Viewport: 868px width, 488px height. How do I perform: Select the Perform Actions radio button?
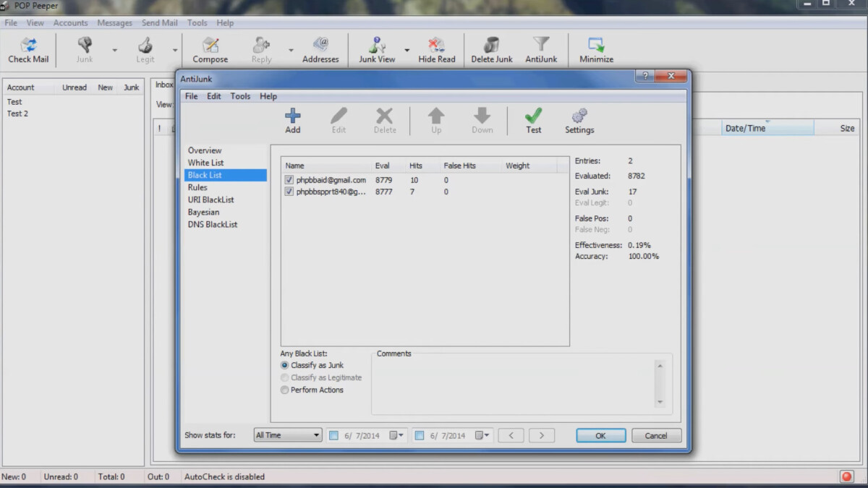click(x=284, y=390)
